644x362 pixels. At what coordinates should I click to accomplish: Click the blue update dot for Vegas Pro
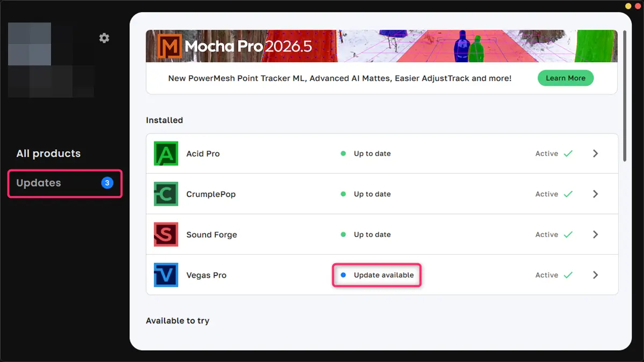343,275
